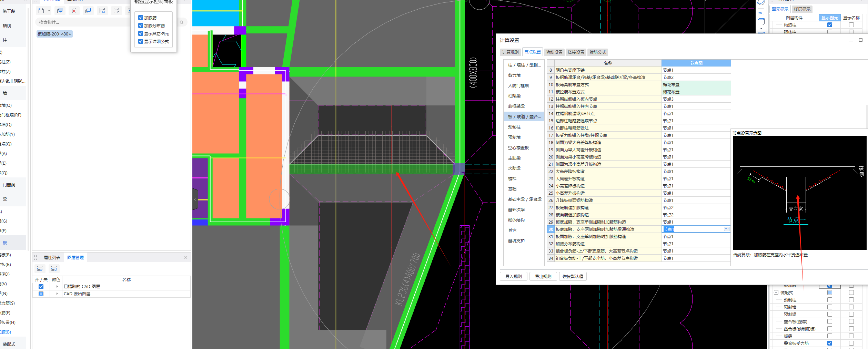This screenshot has width=868, height=349.
Task: Open the 属性列表 tab
Action: pos(52,257)
